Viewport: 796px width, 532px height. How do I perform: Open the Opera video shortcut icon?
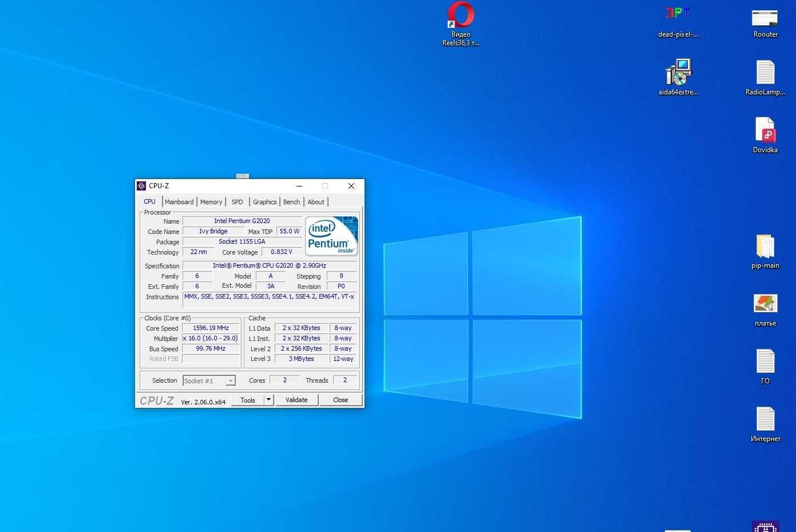[461, 15]
